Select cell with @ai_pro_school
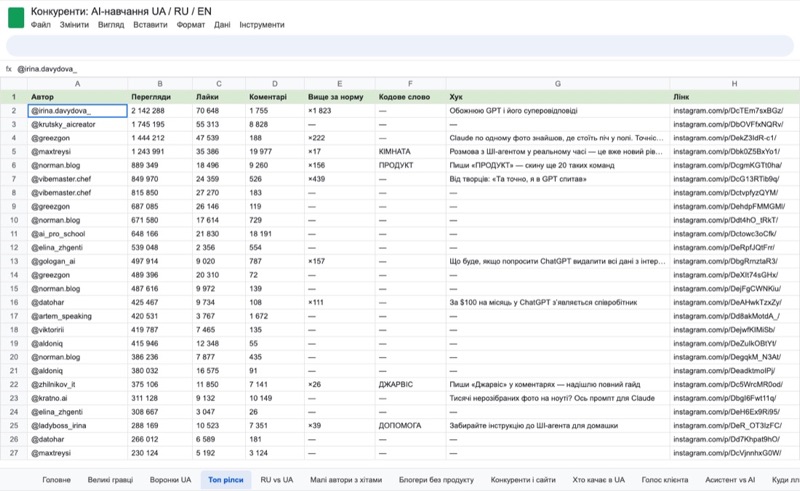This screenshot has height=491, width=800. pyautogui.click(x=78, y=234)
